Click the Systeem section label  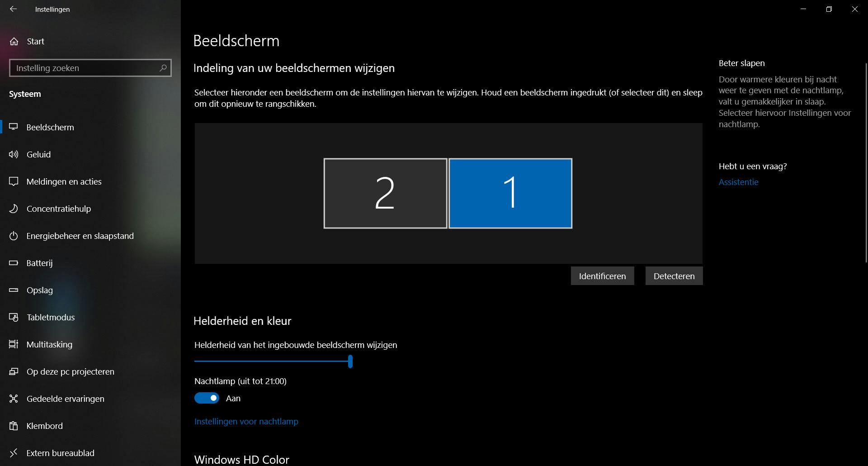click(25, 94)
